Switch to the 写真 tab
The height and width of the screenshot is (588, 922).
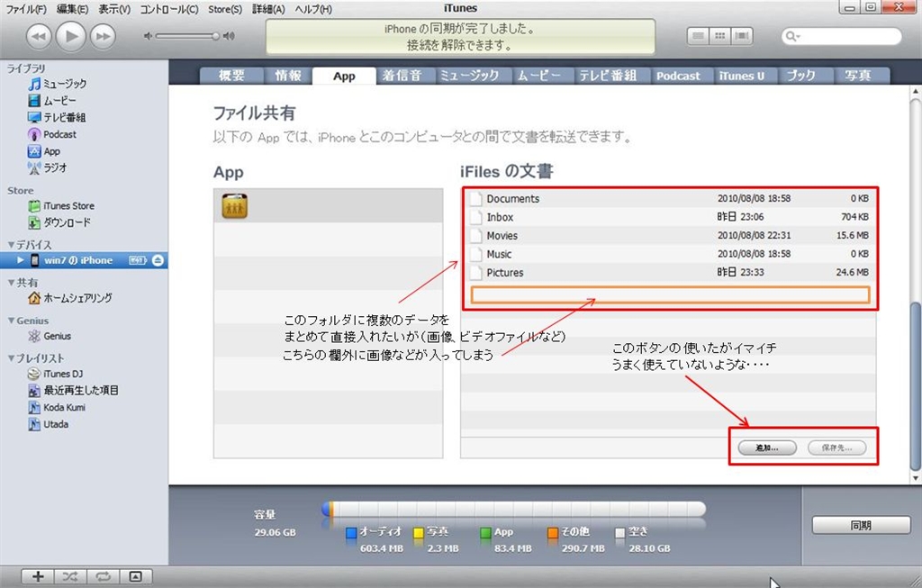(x=858, y=76)
